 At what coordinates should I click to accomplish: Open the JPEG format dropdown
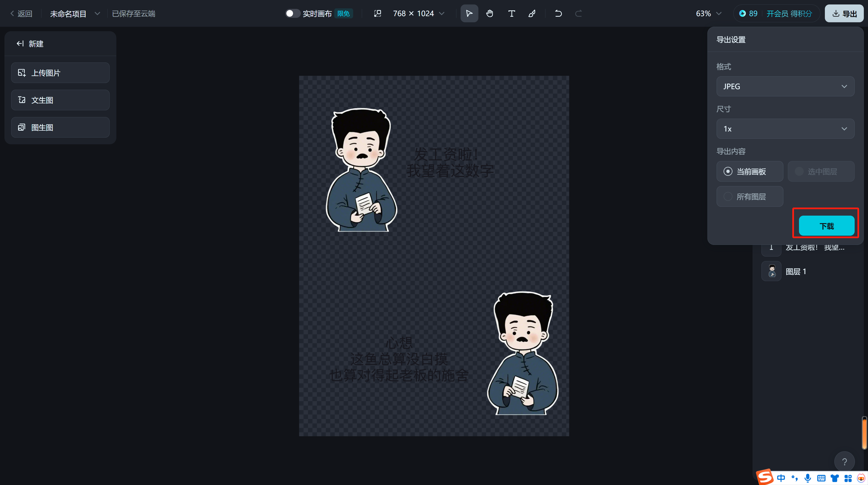pos(785,86)
